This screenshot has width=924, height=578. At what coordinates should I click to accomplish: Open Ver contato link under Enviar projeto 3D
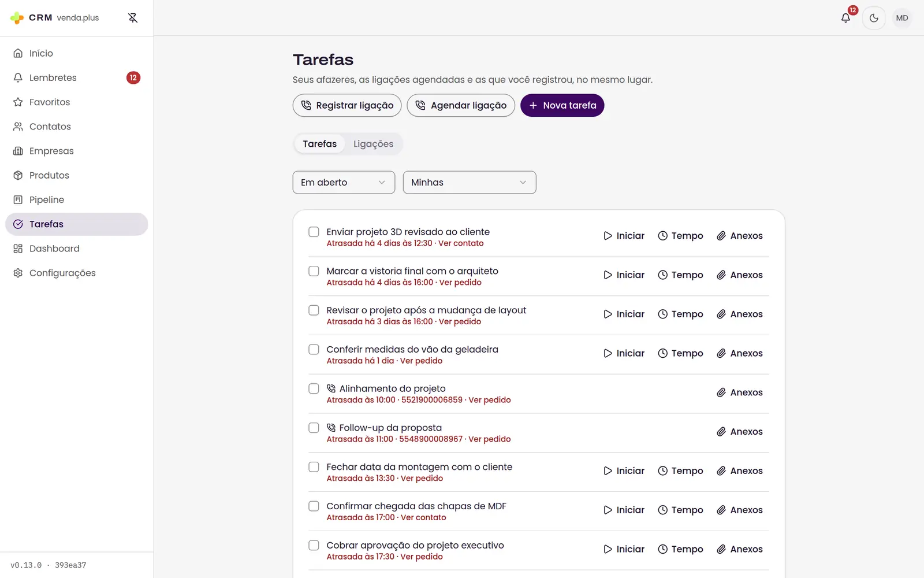pos(461,243)
